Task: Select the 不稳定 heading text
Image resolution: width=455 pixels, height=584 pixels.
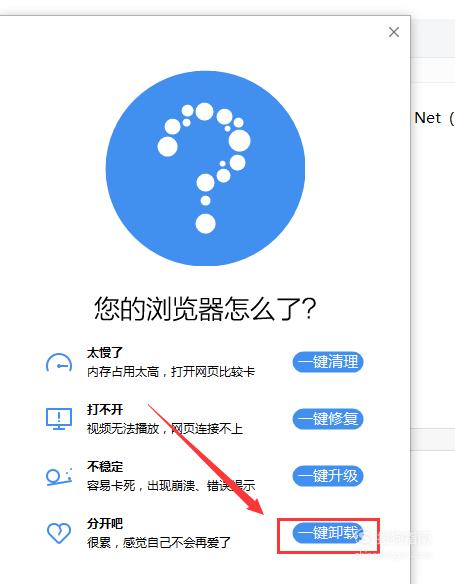Action: [x=105, y=466]
